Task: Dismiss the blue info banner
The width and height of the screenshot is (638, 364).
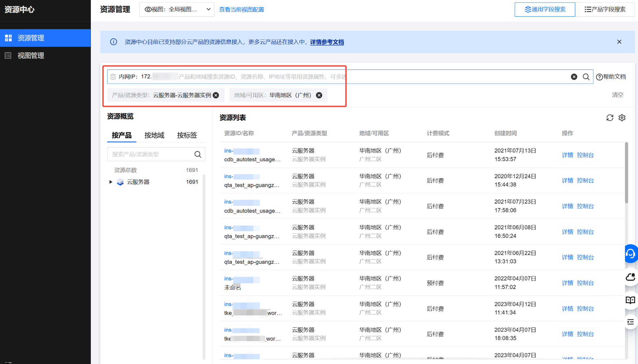Action: pos(619,42)
